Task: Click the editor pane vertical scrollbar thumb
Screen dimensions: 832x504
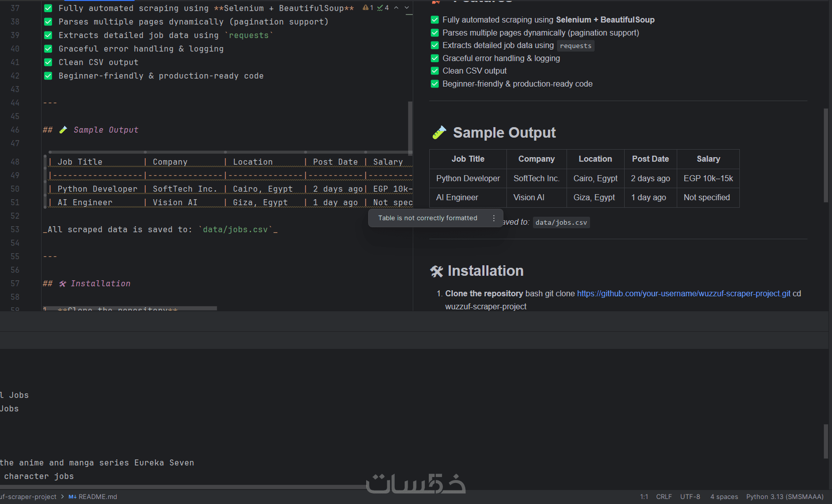Action: (x=410, y=128)
